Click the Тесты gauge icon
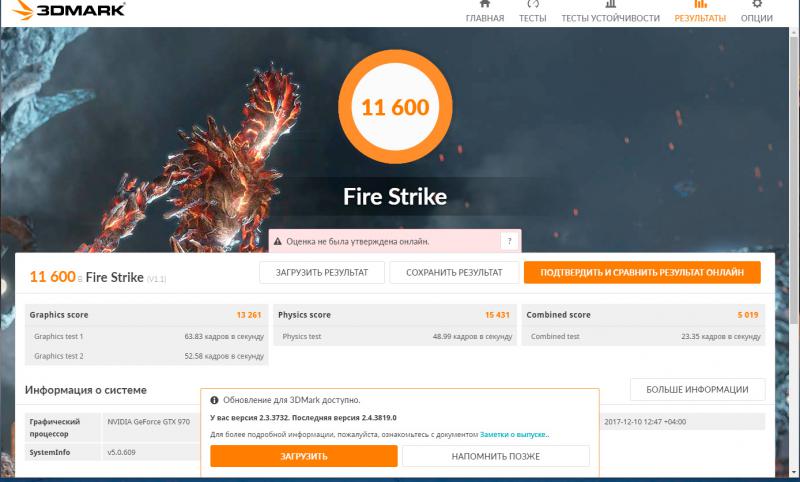 click(533, 5)
